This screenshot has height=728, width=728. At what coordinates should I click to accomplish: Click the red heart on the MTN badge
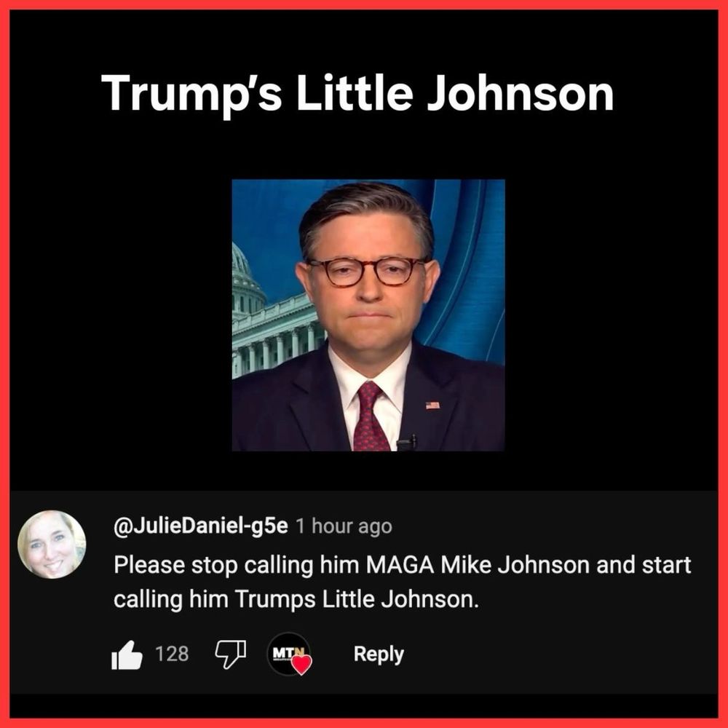click(301, 665)
